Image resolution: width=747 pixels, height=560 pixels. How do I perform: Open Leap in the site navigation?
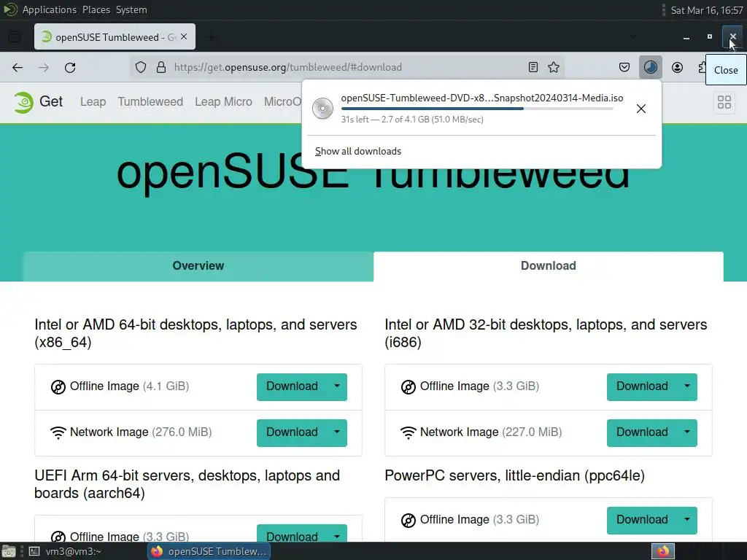tap(93, 102)
